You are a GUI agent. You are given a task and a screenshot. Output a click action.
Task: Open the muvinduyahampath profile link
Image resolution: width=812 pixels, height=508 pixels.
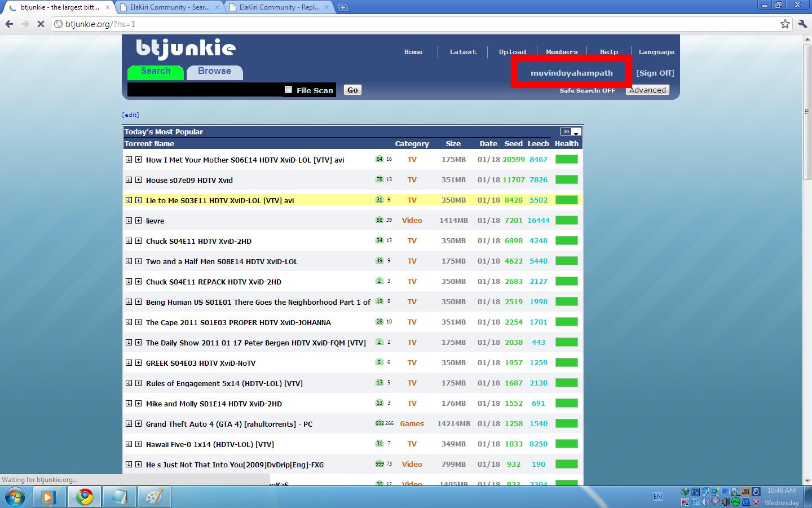(x=571, y=73)
